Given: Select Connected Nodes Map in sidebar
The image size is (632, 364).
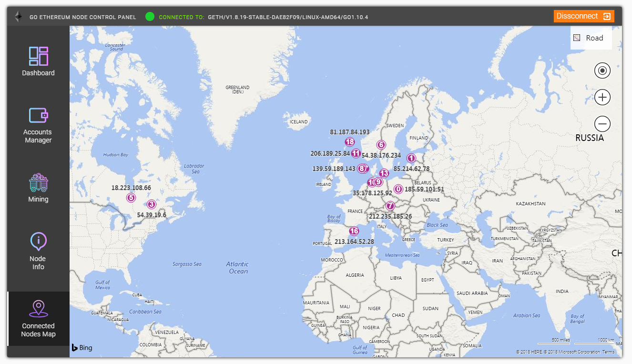Looking at the screenshot, I should click(x=38, y=318).
